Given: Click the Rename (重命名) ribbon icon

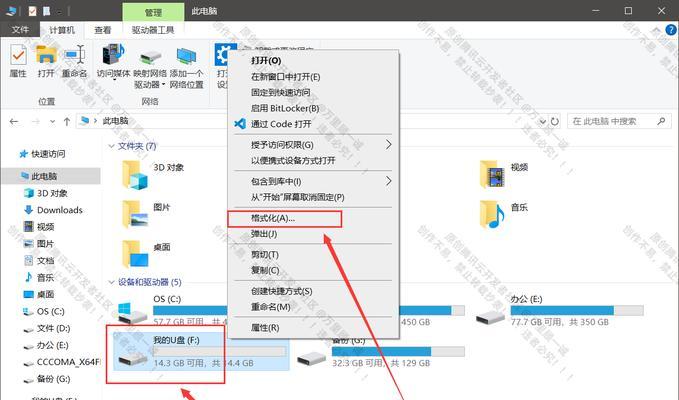Looking at the screenshot, I should (74, 61).
